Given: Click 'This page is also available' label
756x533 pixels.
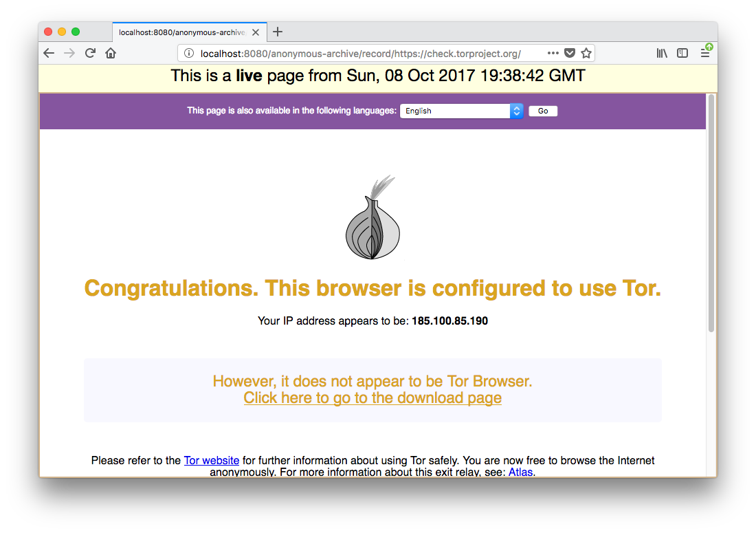Looking at the screenshot, I should [291, 111].
